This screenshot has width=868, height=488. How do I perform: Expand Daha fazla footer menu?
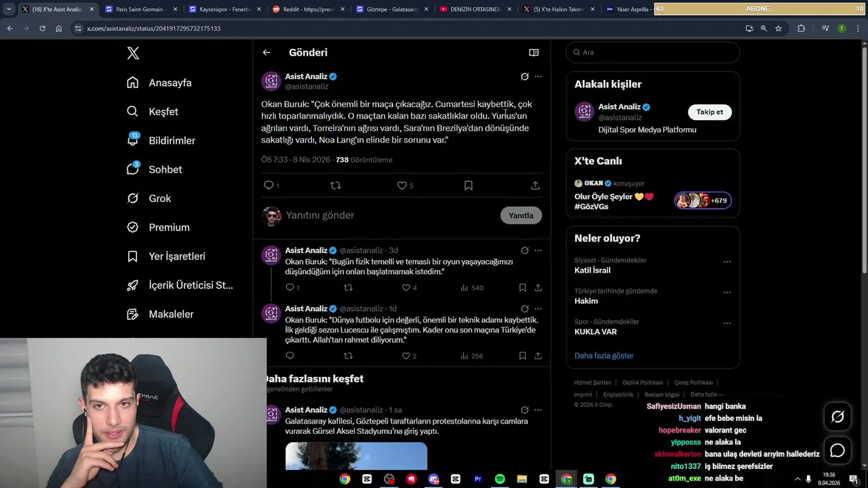click(707, 394)
